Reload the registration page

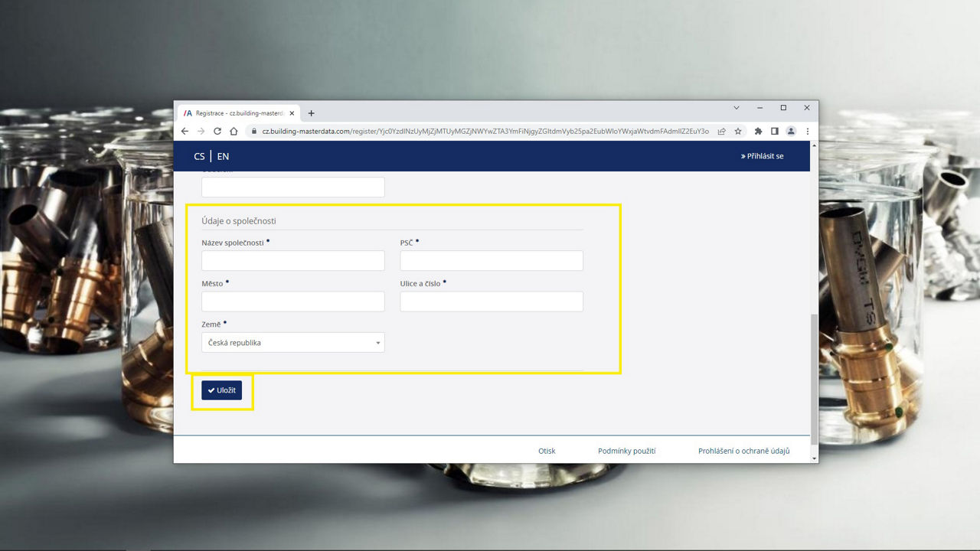pyautogui.click(x=217, y=131)
